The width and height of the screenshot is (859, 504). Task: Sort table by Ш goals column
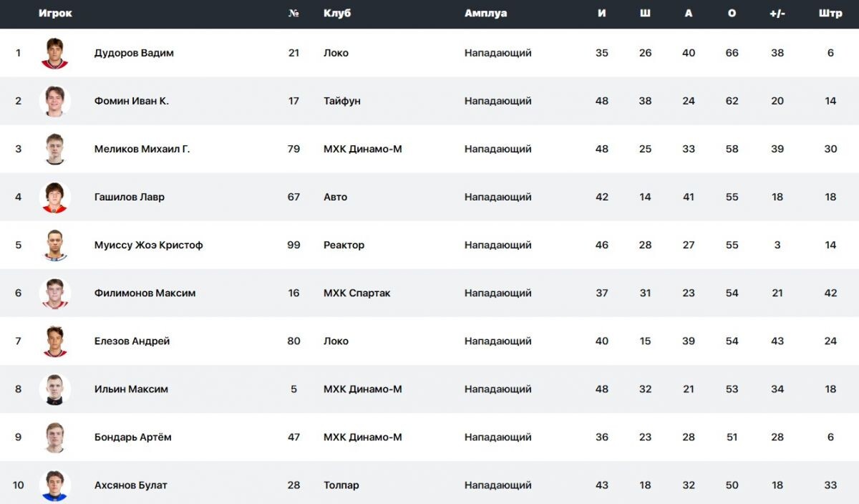[645, 14]
